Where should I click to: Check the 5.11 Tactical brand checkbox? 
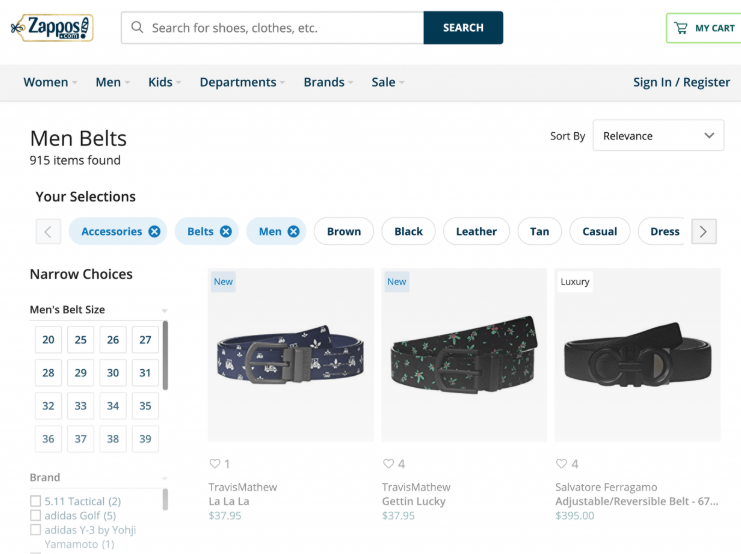35,501
